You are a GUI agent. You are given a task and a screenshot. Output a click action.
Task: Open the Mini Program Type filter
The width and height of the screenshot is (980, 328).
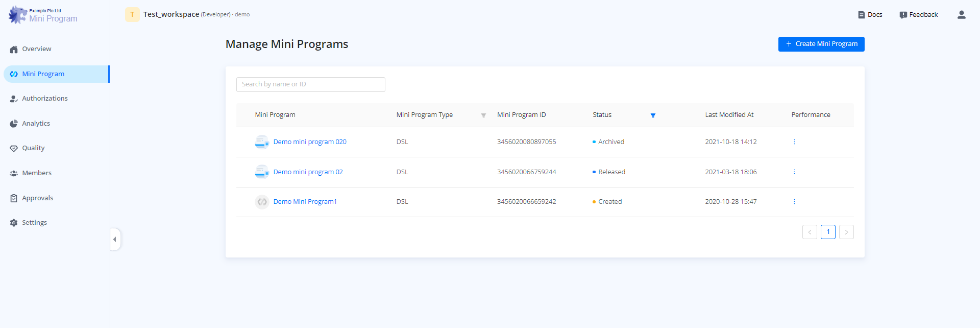(x=483, y=115)
